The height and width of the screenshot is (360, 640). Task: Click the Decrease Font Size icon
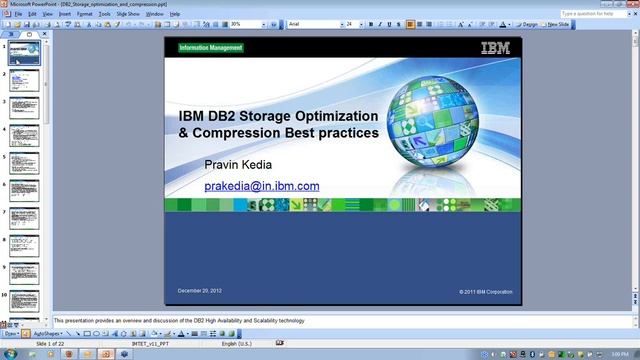[x=470, y=24]
